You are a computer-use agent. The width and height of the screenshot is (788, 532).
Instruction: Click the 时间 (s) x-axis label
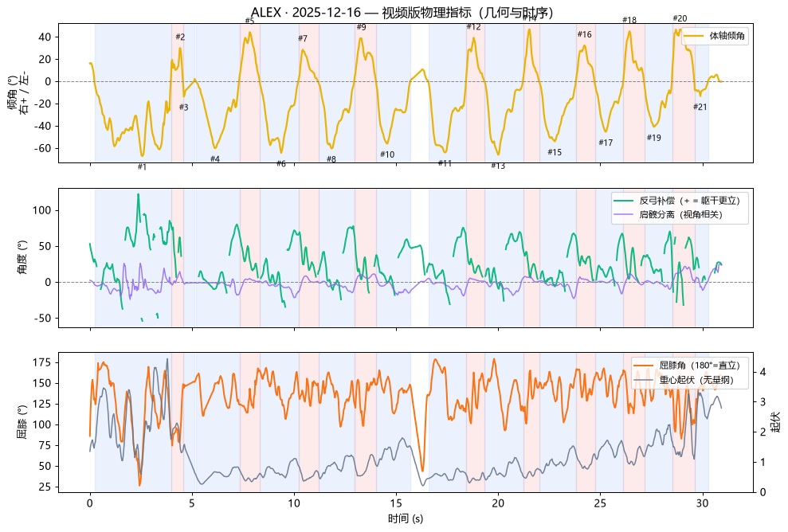pos(405,518)
